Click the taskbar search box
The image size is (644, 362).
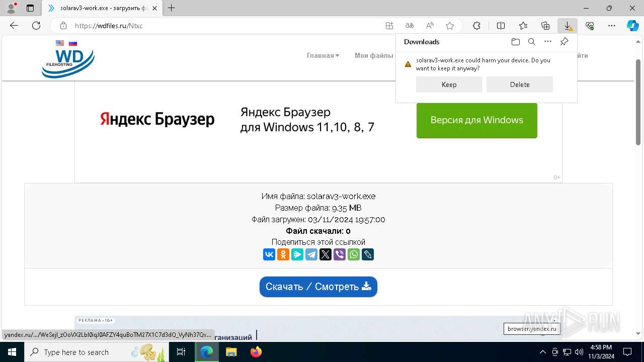(97, 352)
